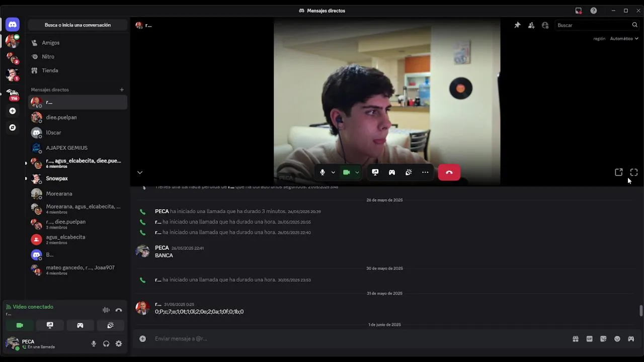Open l0scar conversation
The height and width of the screenshot is (362, 644).
tap(77, 133)
